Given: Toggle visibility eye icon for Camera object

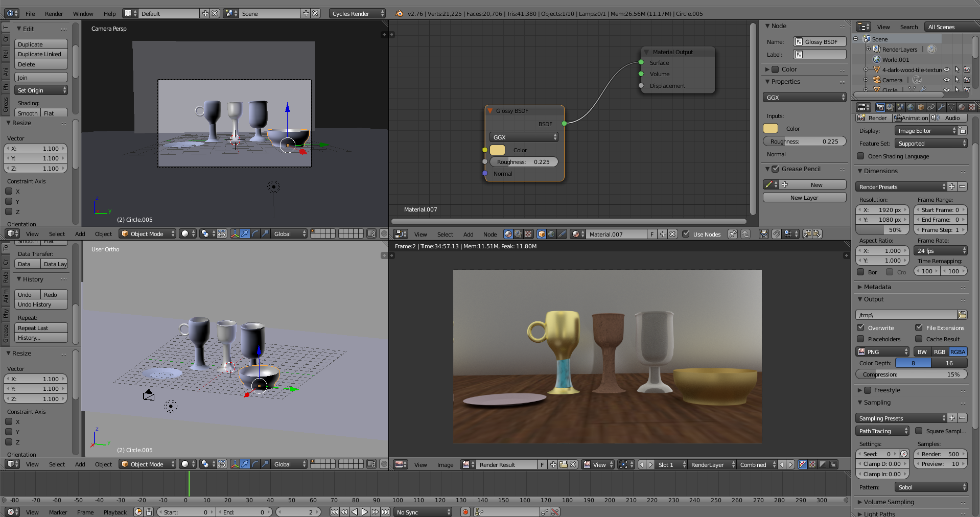Looking at the screenshot, I should tap(946, 80).
